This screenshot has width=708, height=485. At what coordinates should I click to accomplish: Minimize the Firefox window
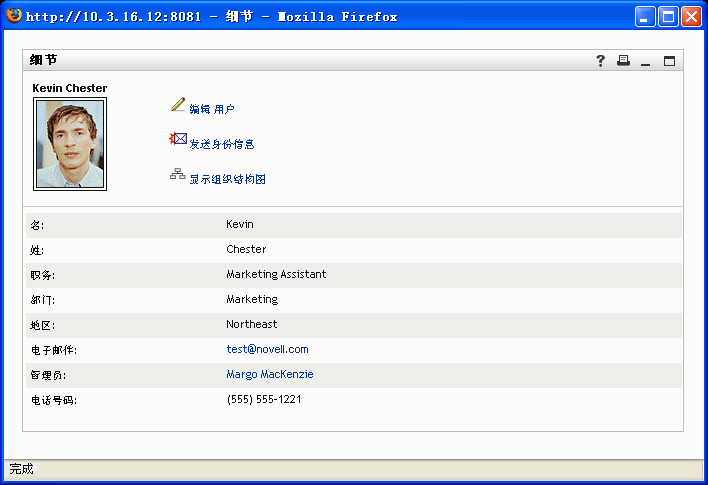click(x=645, y=17)
